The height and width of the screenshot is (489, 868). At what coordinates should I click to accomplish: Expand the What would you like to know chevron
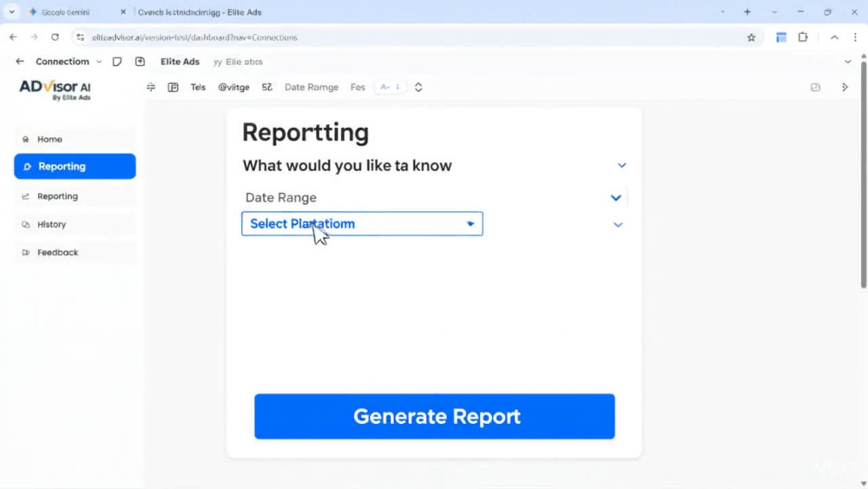point(621,165)
